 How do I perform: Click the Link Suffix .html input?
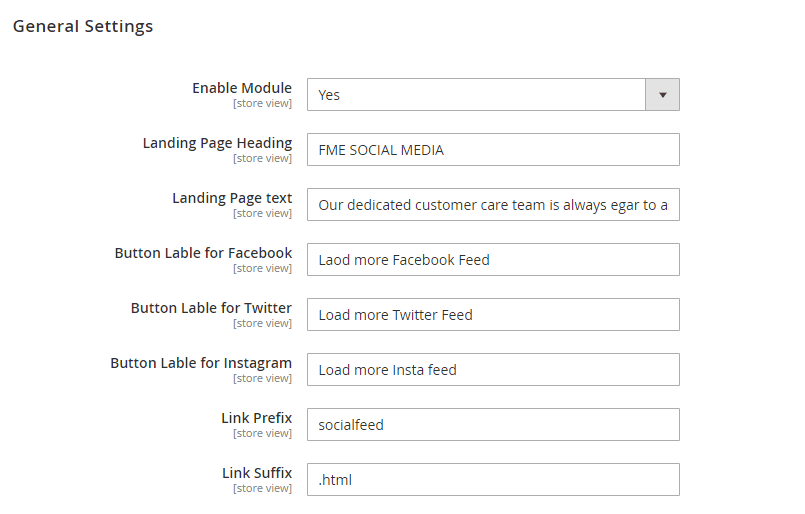(x=493, y=480)
